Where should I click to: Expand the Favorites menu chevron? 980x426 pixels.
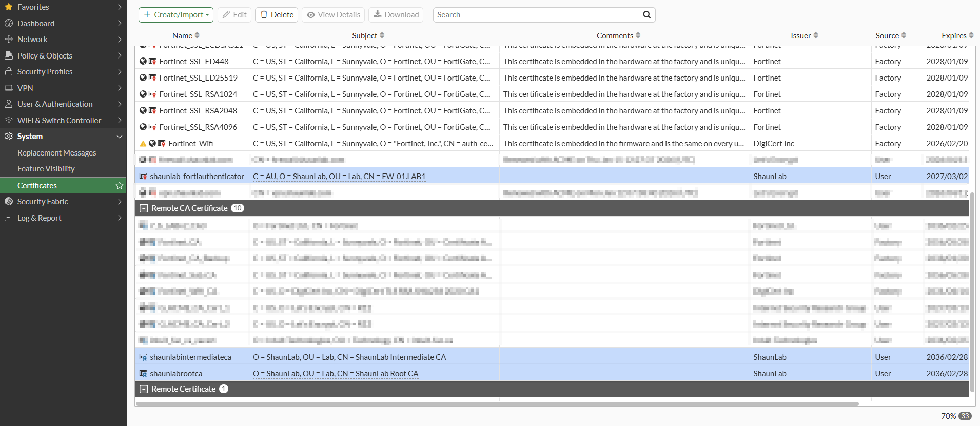click(x=120, y=7)
